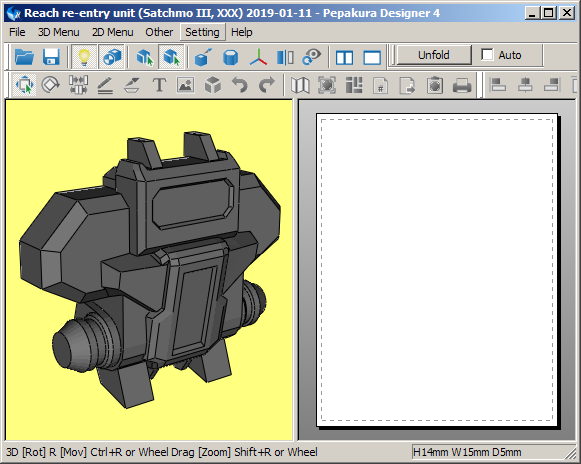Image resolution: width=581 pixels, height=464 pixels.
Task: Open the File menu
Action: pos(17,32)
